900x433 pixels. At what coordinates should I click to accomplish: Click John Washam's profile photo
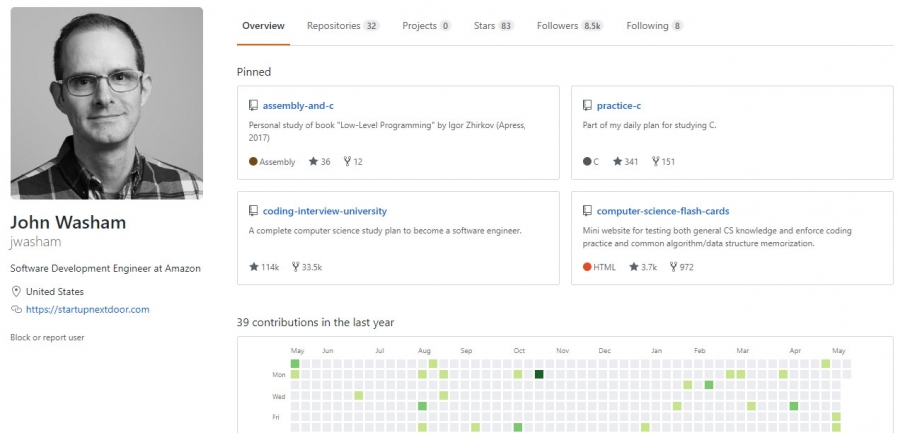[x=107, y=103]
